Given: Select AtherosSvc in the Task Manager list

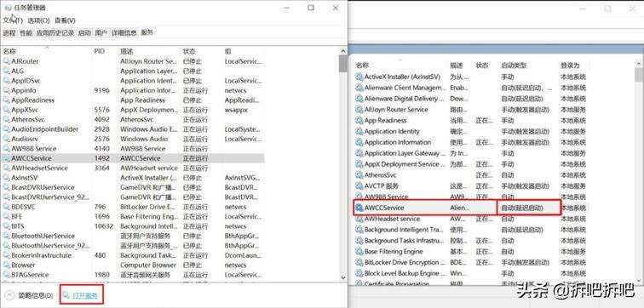Looking at the screenshot, I should pos(132,120).
